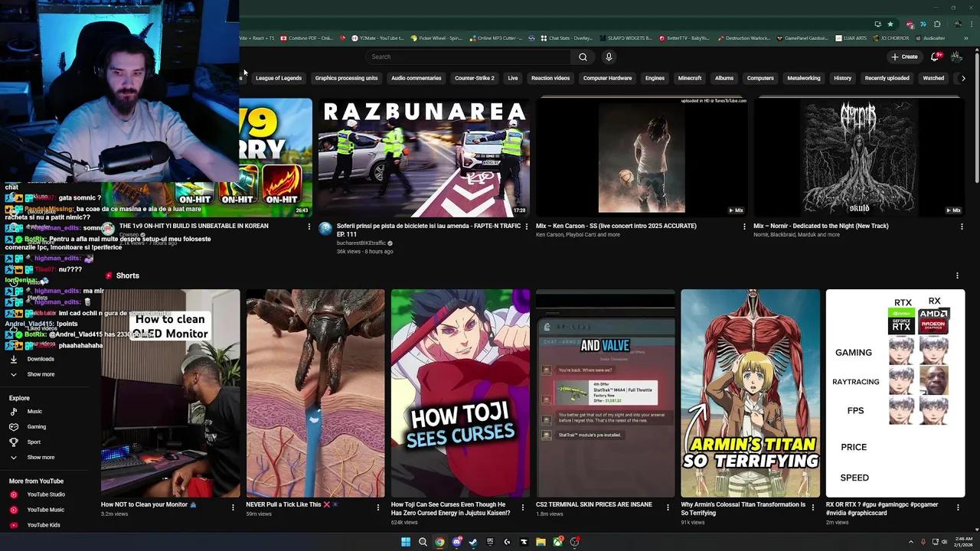The image size is (980, 551).
Task: Click inside the YouTube search field
Action: tap(467, 57)
